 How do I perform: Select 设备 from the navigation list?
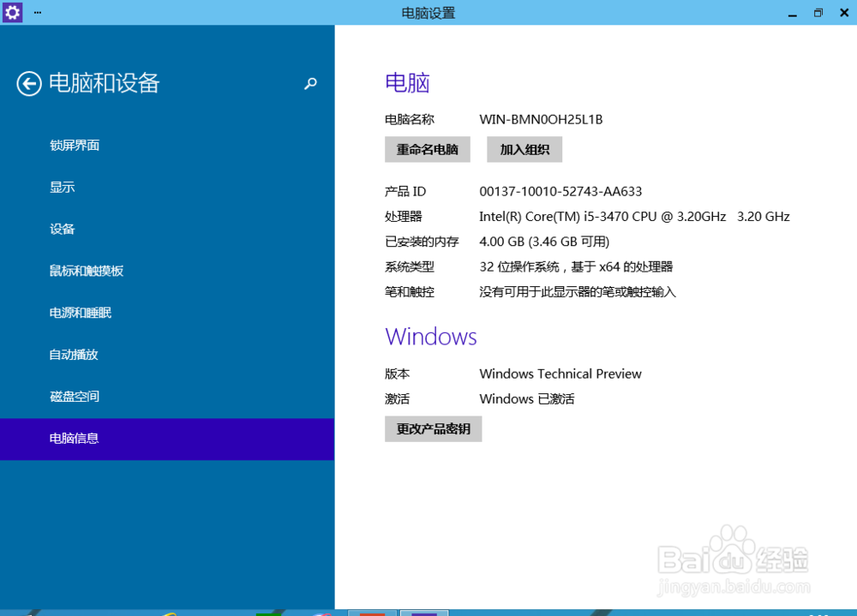coord(62,229)
